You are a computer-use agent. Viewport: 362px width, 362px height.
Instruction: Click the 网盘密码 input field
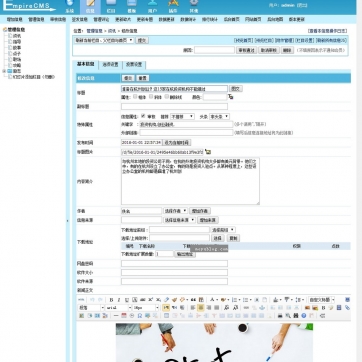pos(174,263)
